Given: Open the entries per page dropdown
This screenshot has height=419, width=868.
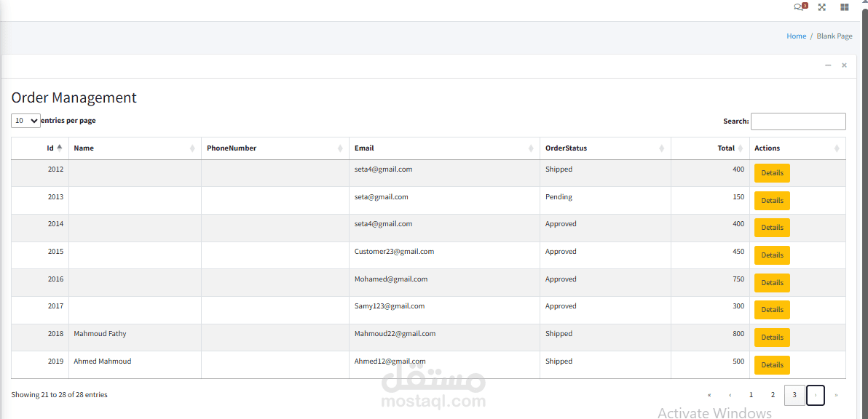Looking at the screenshot, I should 26,121.
